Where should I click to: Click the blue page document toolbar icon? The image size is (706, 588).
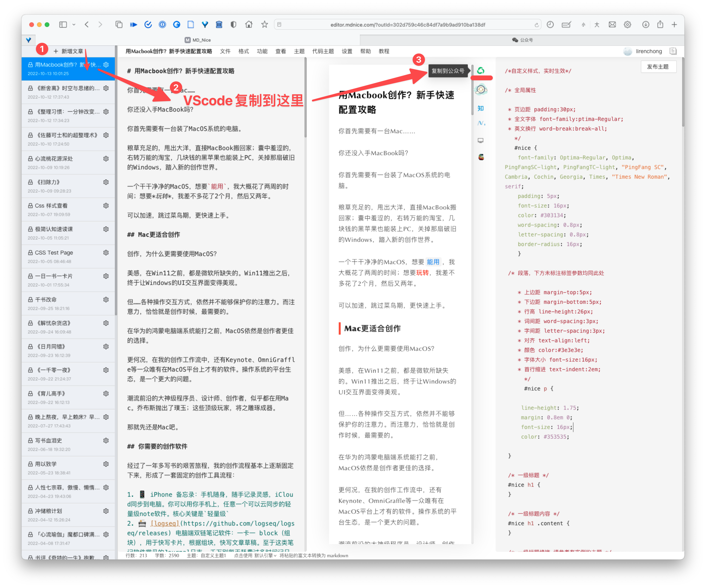[191, 24]
